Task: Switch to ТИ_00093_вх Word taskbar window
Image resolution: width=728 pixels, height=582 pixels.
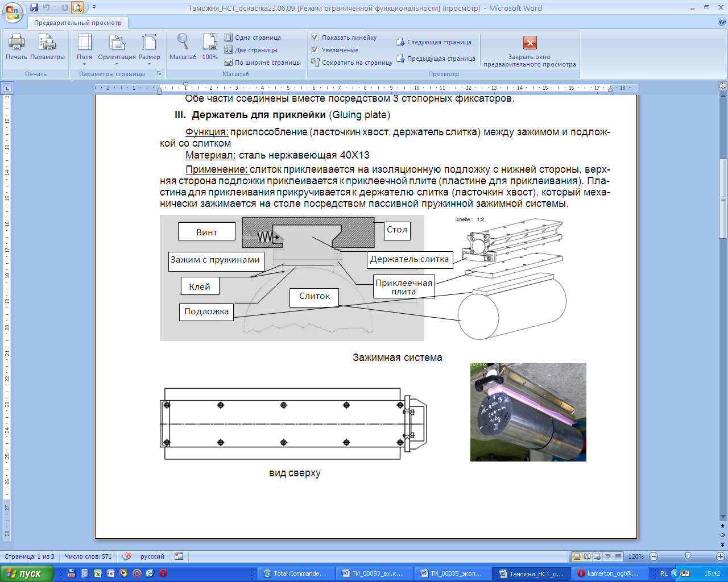Action: [x=375, y=573]
